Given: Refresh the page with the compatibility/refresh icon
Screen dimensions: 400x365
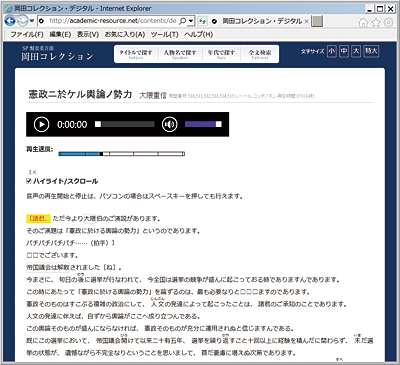Looking at the screenshot, I should (202, 21).
